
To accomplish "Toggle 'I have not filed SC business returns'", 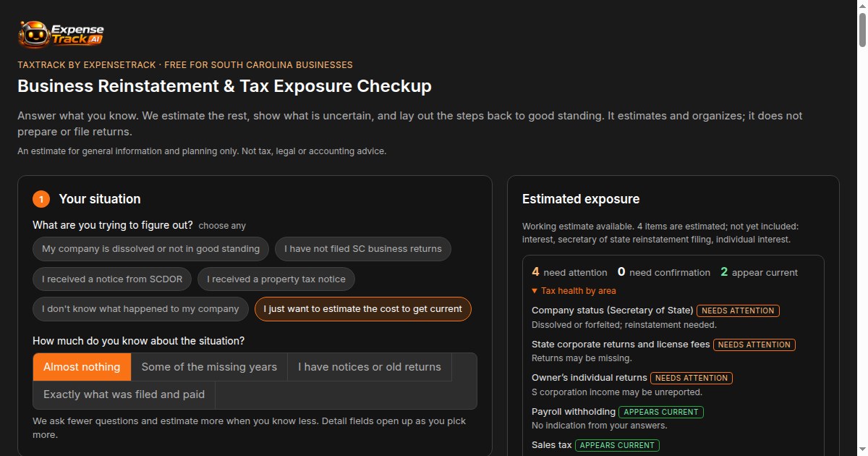I will coord(363,249).
